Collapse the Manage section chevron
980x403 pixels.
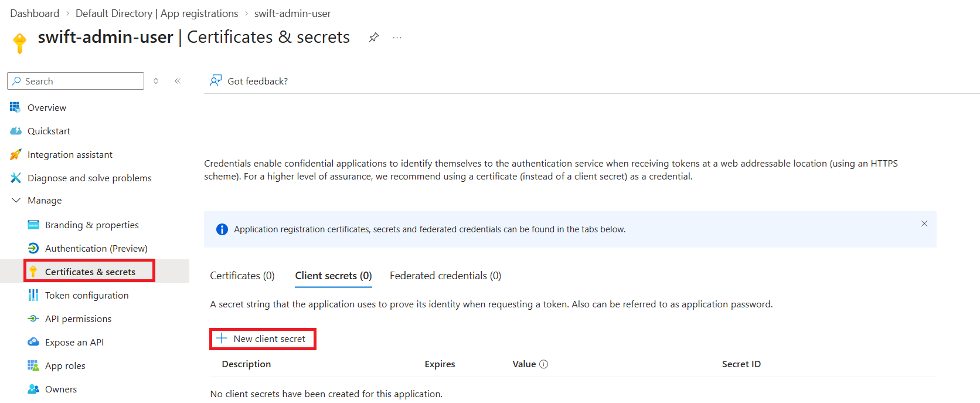(16, 201)
